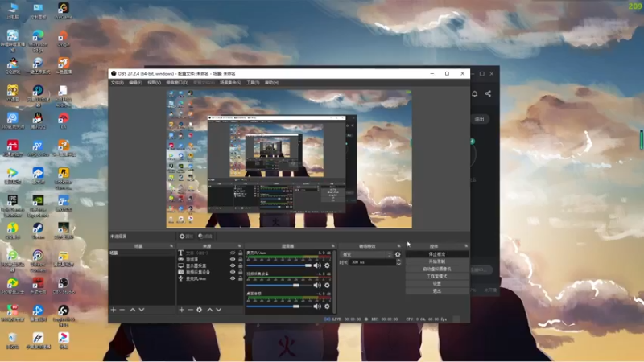Toggle lock for 文本 (GDI+) source
Screen dimensions: 644x362
(240, 253)
